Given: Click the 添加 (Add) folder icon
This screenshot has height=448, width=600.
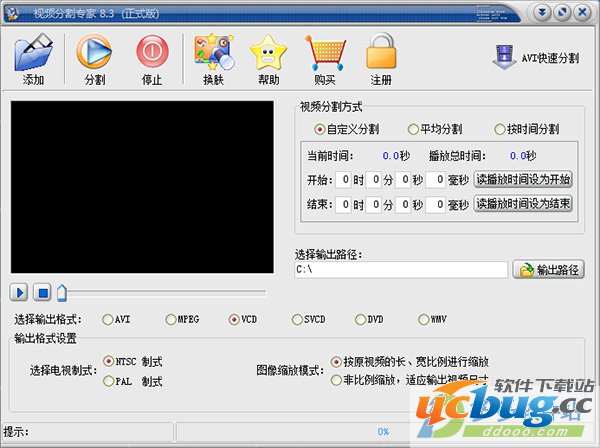Looking at the screenshot, I should [34, 53].
